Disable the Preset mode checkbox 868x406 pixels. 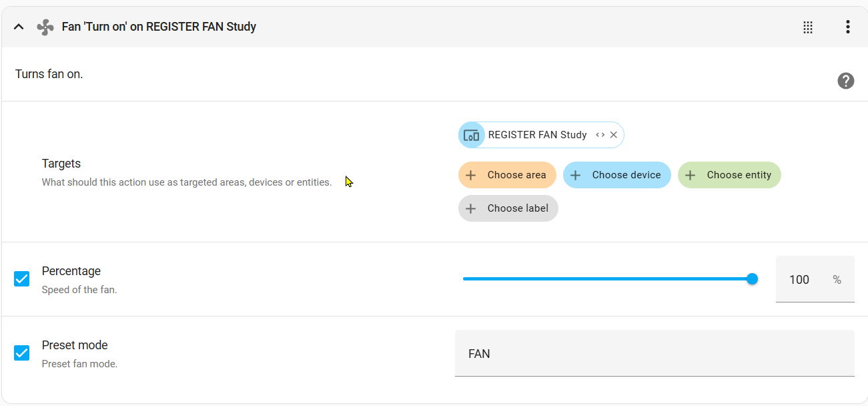22,353
